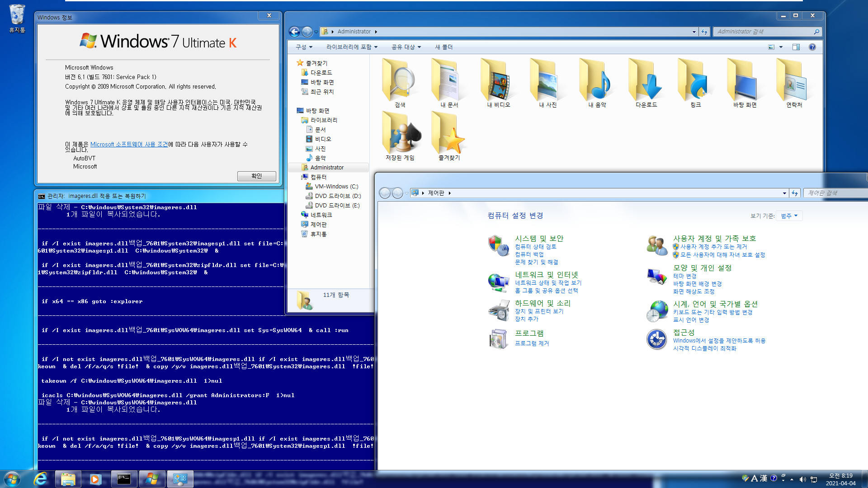Expand the Explorer address bar history dropdown

click(x=694, y=32)
